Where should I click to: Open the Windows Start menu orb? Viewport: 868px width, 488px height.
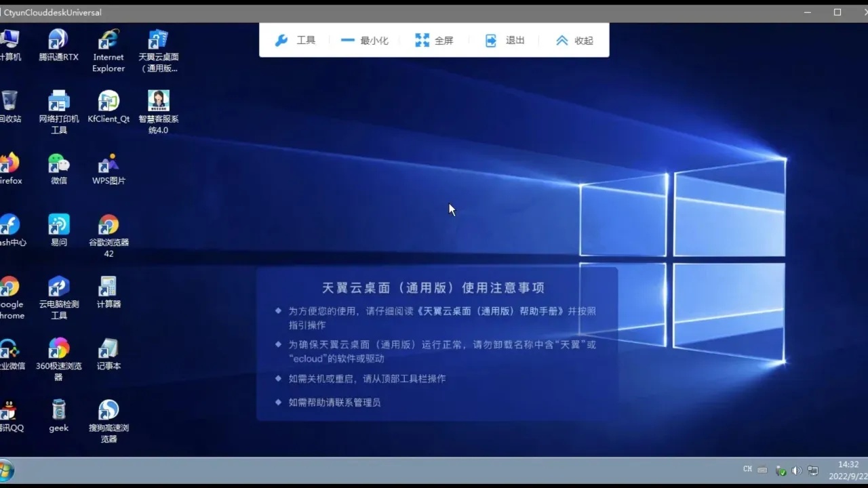pos(5,470)
